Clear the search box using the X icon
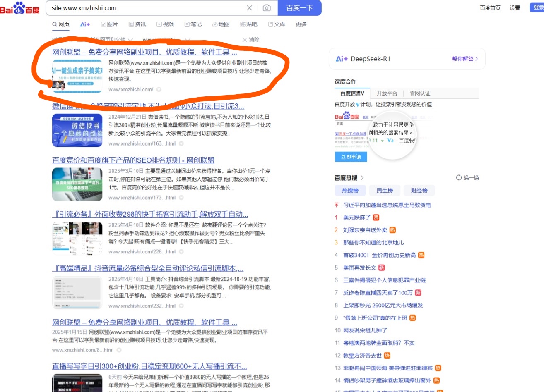544x392 pixels. 250,8
